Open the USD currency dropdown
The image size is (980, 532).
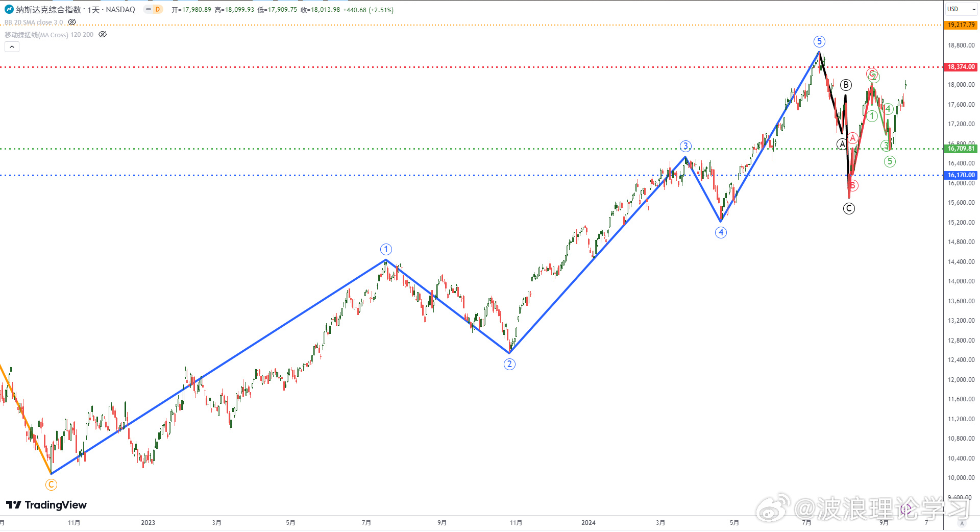(x=961, y=9)
